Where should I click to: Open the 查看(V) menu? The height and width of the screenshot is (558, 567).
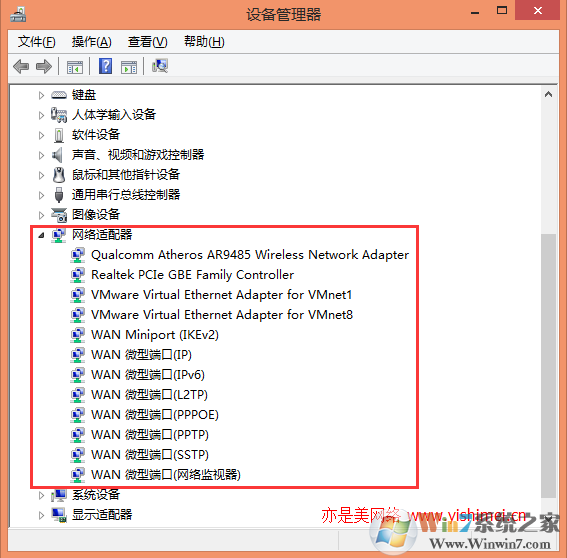(148, 42)
